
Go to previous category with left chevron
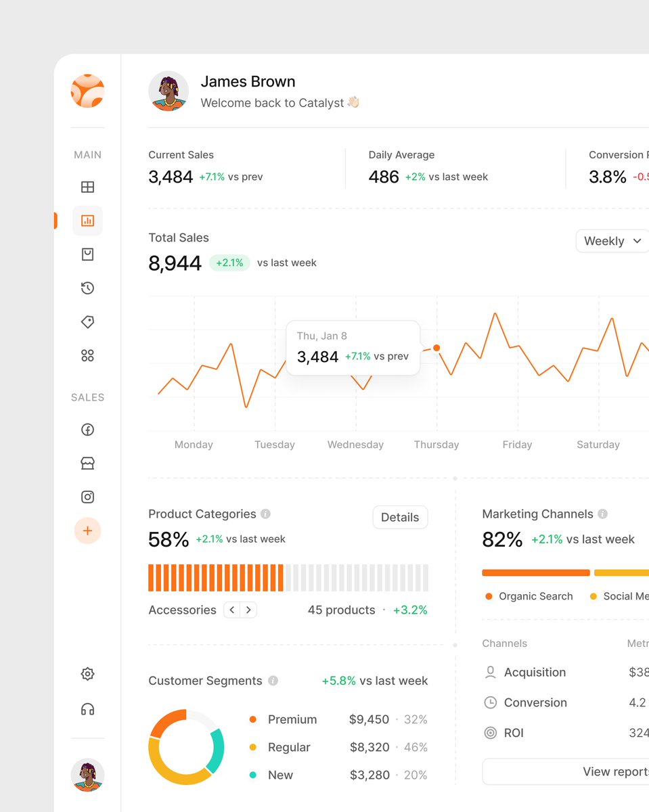click(x=232, y=610)
